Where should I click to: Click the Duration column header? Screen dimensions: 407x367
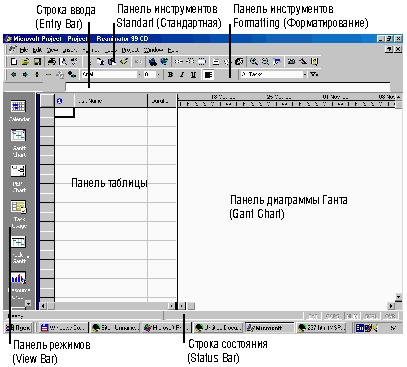point(162,101)
